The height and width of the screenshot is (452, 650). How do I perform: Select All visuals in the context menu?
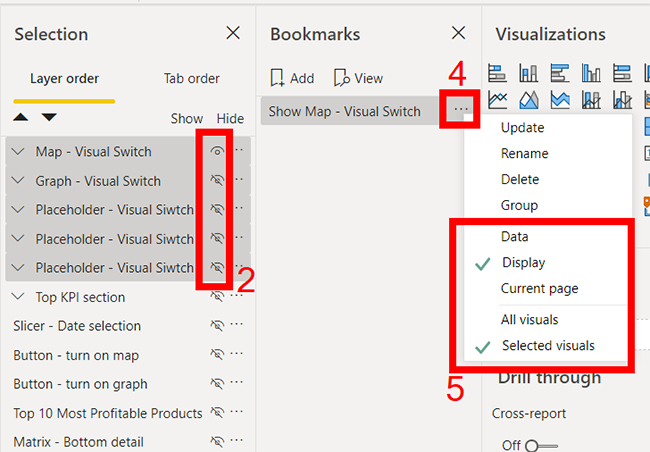pyautogui.click(x=529, y=320)
